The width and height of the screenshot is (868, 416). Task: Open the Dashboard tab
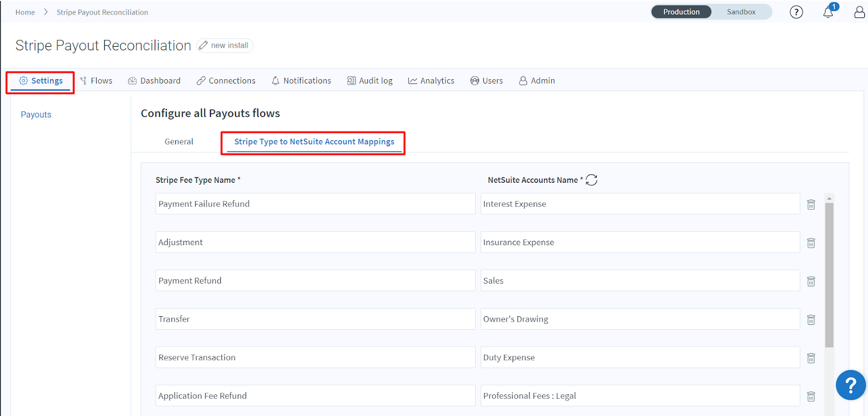(x=154, y=81)
